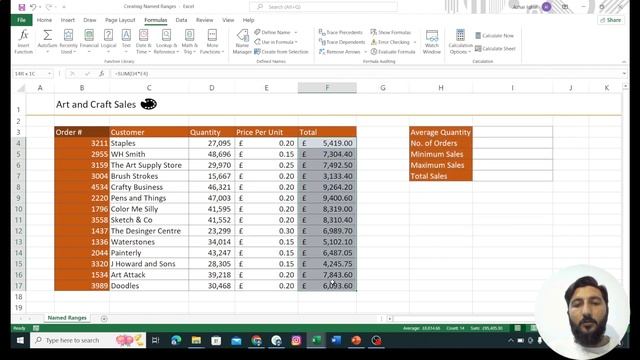Image resolution: width=640 pixels, height=360 pixels.
Task: Switch to the Home tab
Action: pos(44,20)
